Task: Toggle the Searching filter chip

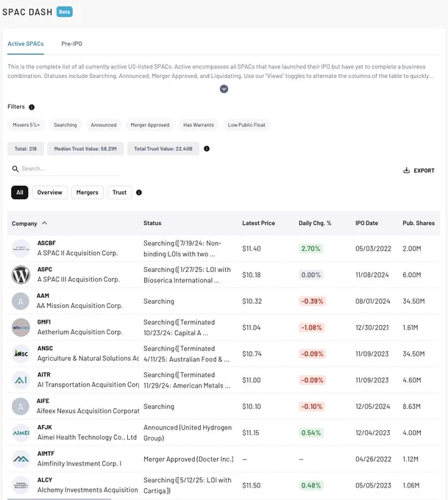Action: click(x=65, y=125)
